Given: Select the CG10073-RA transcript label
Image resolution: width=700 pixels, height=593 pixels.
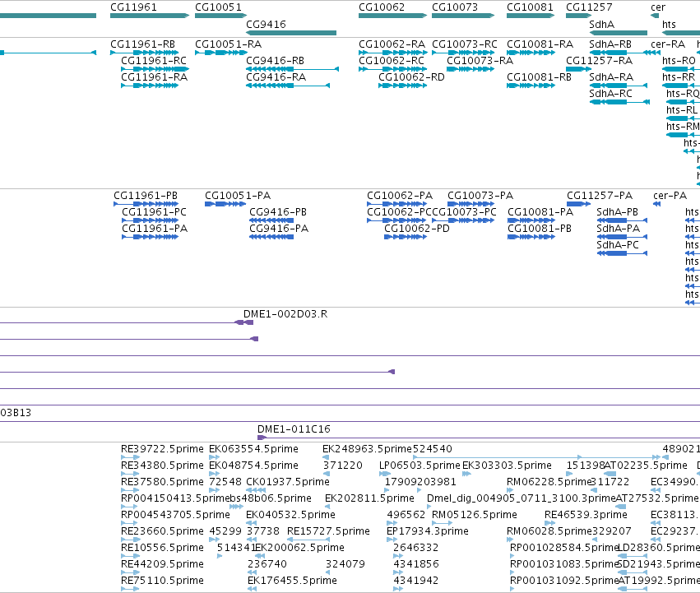Looking at the screenshot, I should [x=480, y=61].
